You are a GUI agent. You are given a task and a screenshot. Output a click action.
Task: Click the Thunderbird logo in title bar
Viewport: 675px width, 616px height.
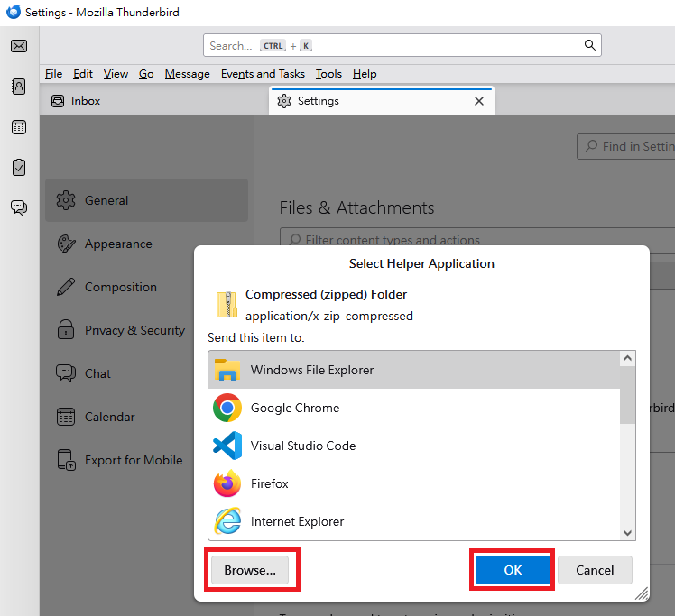click(14, 12)
